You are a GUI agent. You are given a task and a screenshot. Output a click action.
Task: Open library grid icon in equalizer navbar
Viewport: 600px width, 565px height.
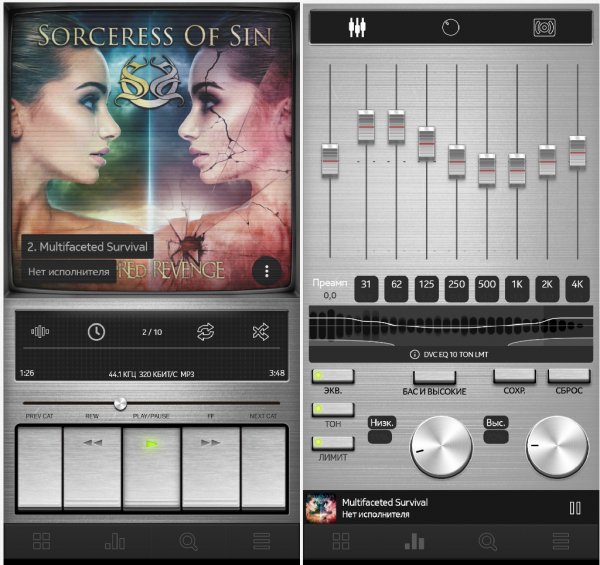pos(341,541)
